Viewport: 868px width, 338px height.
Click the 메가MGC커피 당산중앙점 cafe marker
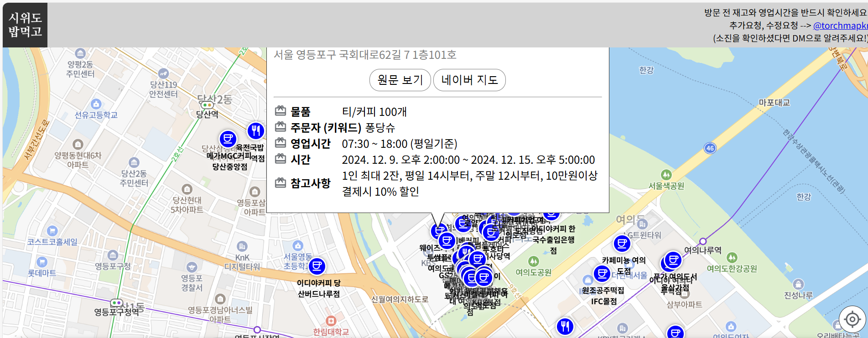(228, 139)
